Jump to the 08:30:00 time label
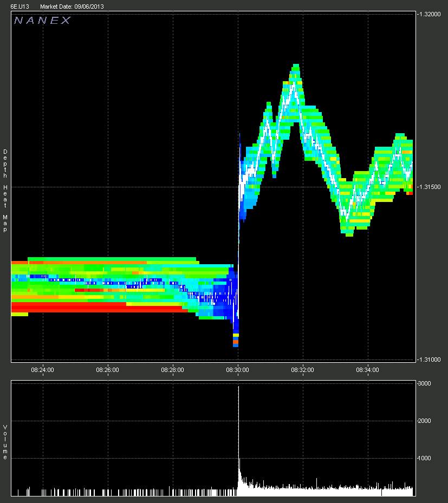The width and height of the screenshot is (448, 503). 237,370
